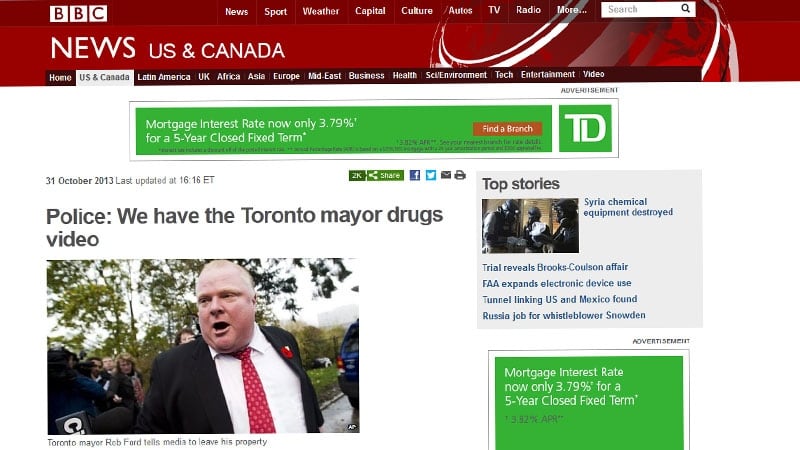Open Russia job for whistleblower Snowden link
The image size is (800, 450).
(x=564, y=315)
